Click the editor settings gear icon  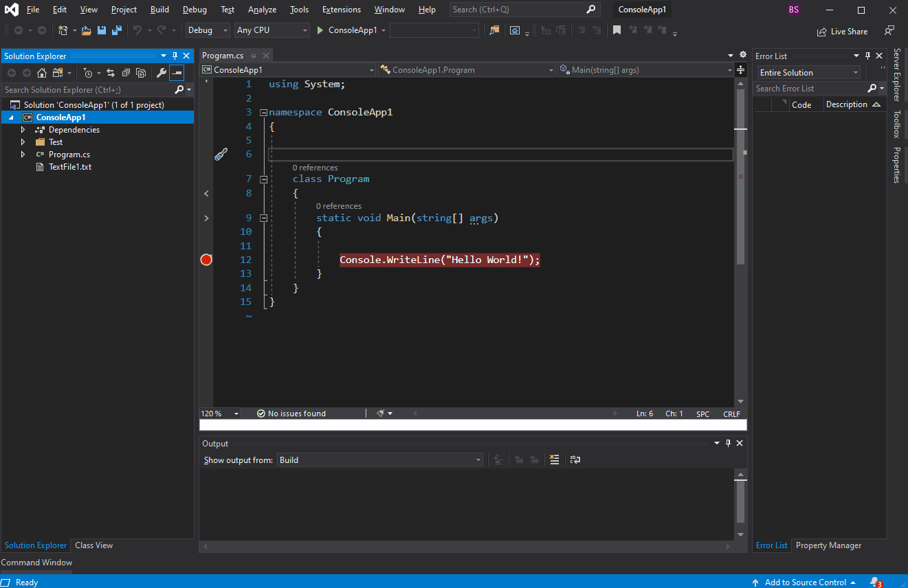[x=742, y=55]
